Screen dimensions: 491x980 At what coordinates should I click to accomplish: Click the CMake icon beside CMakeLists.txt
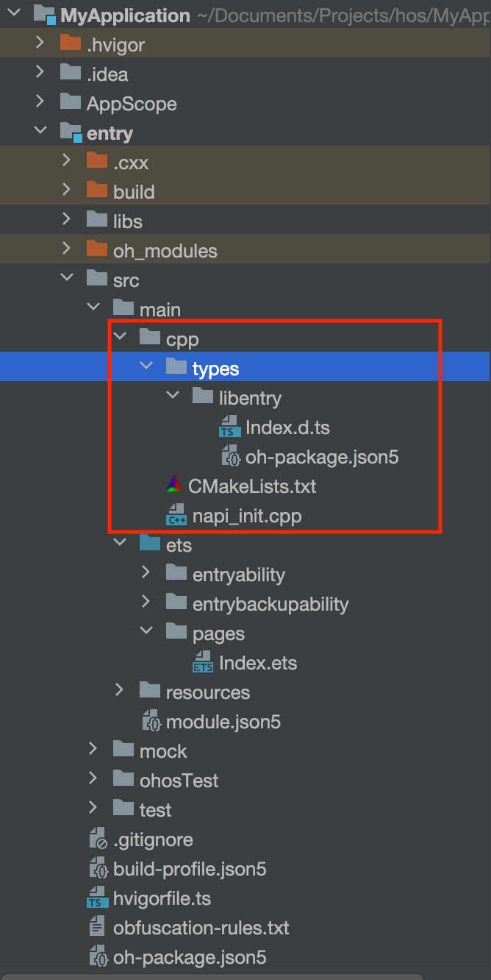[x=174, y=486]
